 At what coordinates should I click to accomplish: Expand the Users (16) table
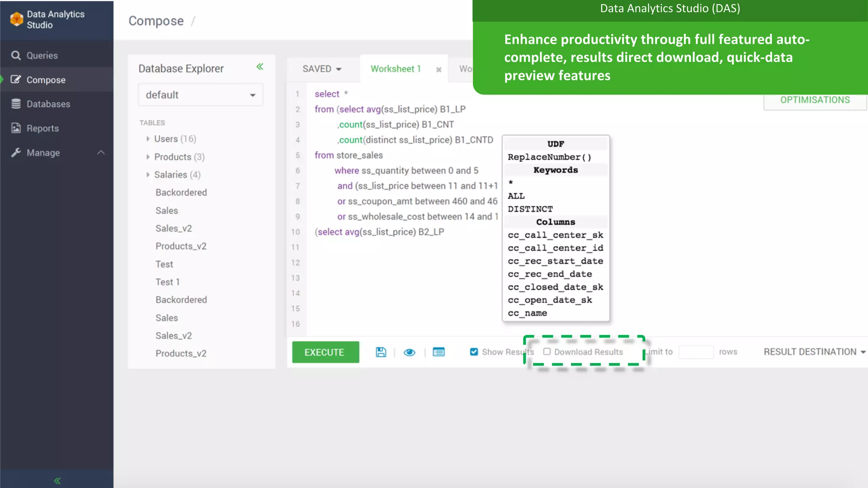pyautogui.click(x=147, y=139)
